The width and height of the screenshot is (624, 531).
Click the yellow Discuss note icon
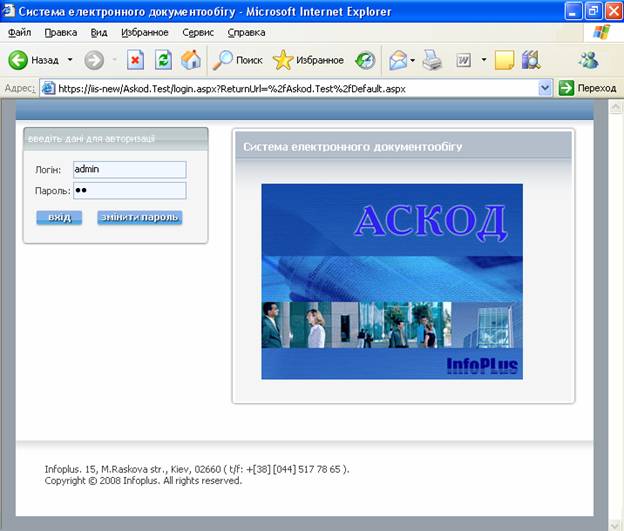[504, 60]
